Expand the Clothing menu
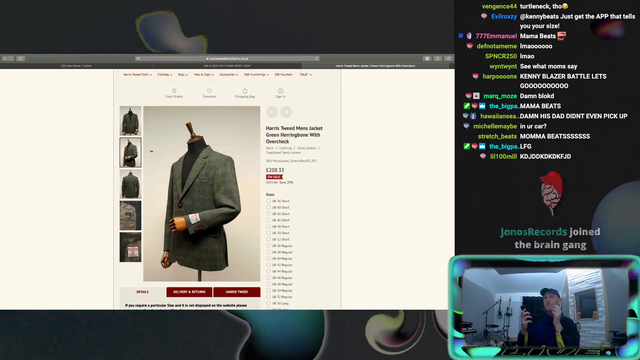The image size is (640, 360). tap(165, 75)
